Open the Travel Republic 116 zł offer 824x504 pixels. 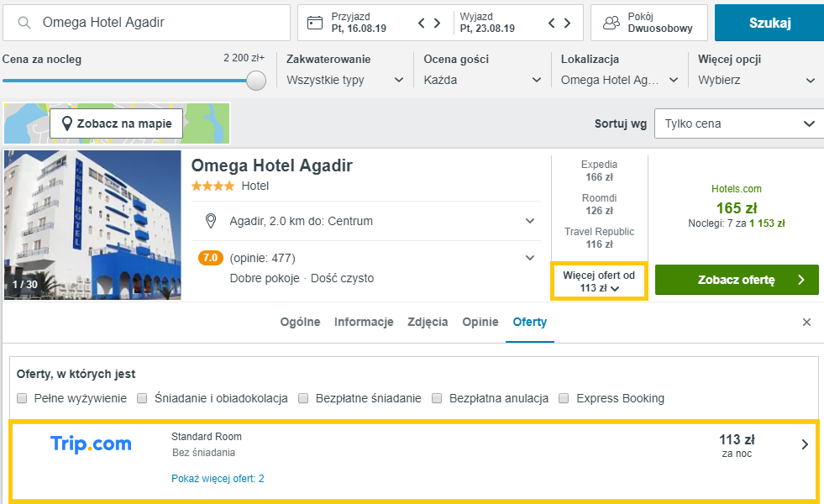pyautogui.click(x=599, y=238)
